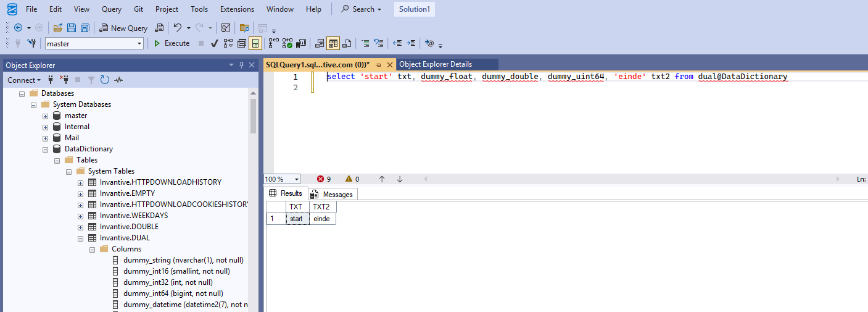This screenshot has width=868, height=312.
Task: Open the master database dropdown
Action: (139, 43)
